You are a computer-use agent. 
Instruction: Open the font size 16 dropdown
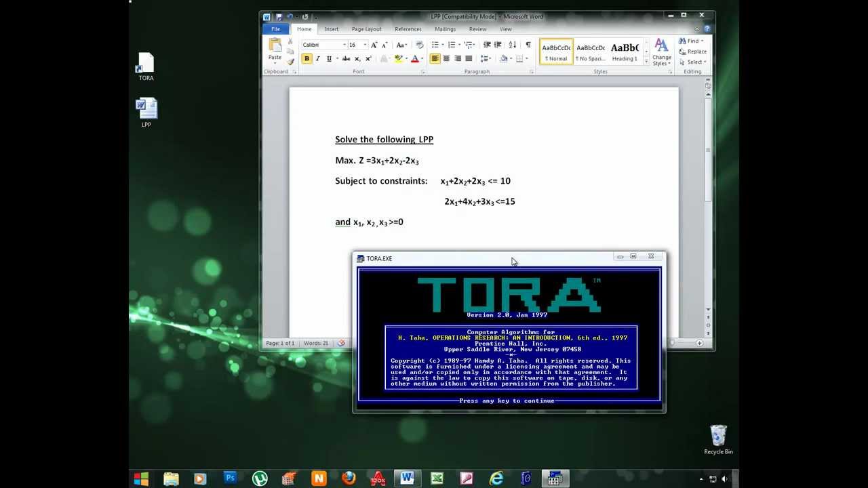(x=365, y=45)
